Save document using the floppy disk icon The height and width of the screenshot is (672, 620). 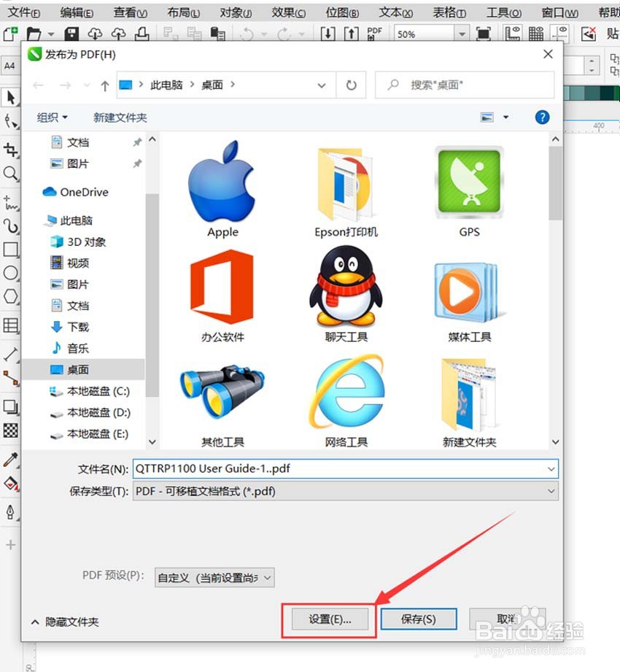[x=71, y=34]
